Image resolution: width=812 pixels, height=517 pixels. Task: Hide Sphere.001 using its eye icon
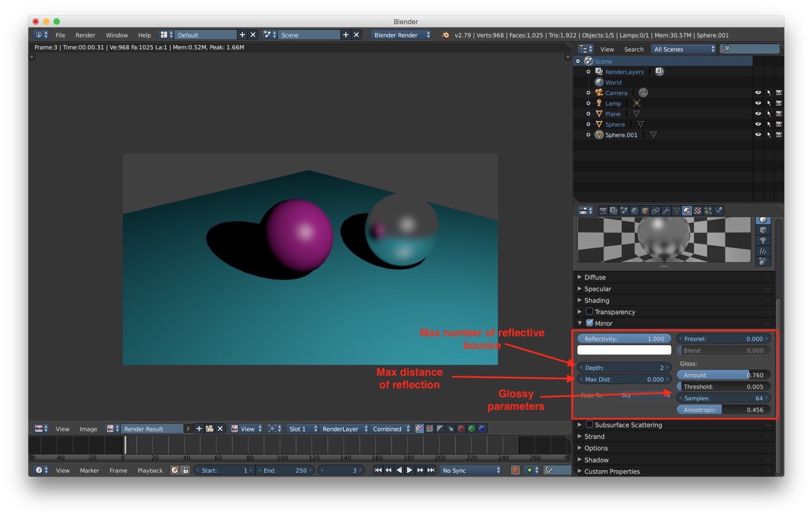click(x=758, y=134)
